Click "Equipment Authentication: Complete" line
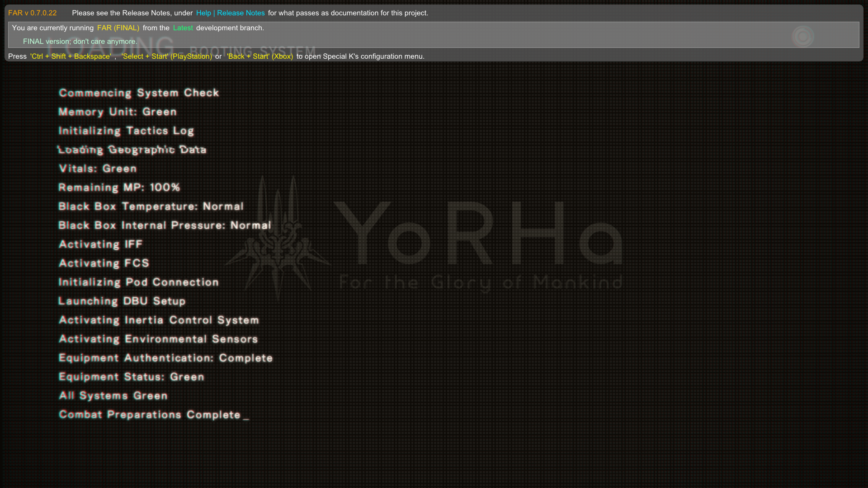Viewport: 868px width, 488px height. pyautogui.click(x=166, y=358)
